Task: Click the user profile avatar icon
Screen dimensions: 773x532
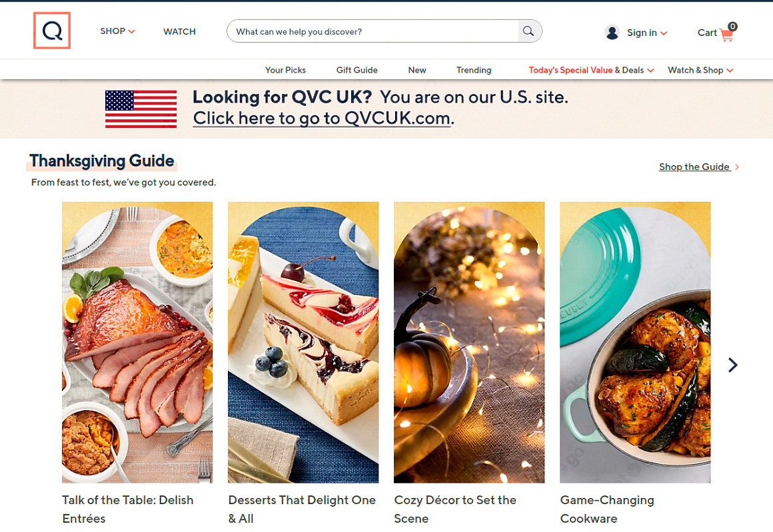Action: point(612,32)
